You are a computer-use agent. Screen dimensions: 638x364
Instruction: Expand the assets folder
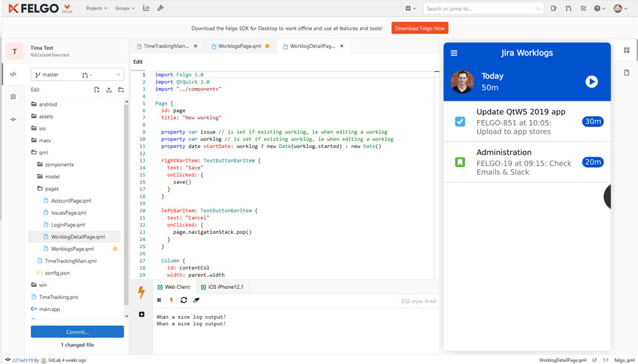[42, 116]
